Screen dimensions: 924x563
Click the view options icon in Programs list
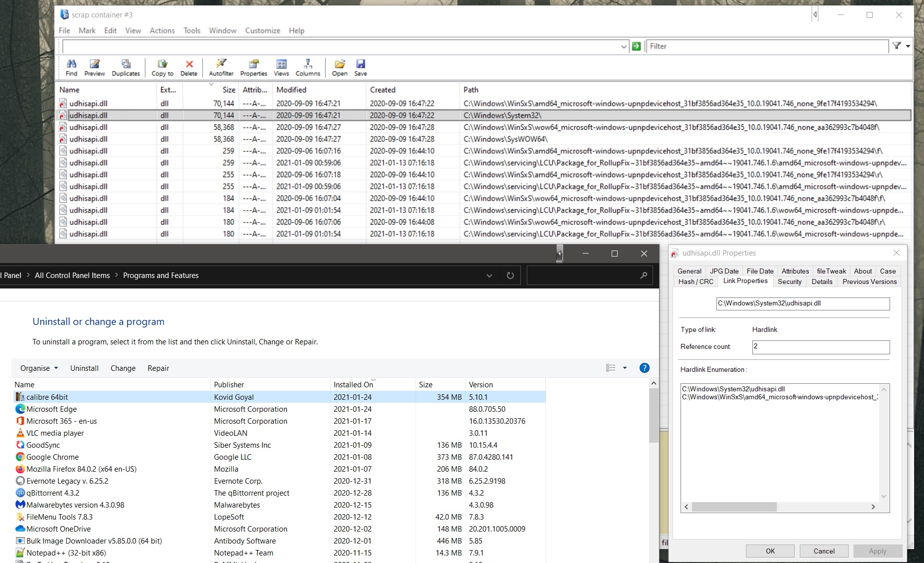point(611,368)
